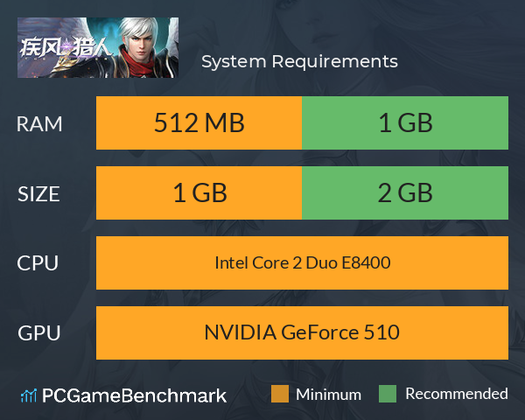Click the white-haired character in the banner
525x420 pixels.
pyautogui.click(x=143, y=47)
